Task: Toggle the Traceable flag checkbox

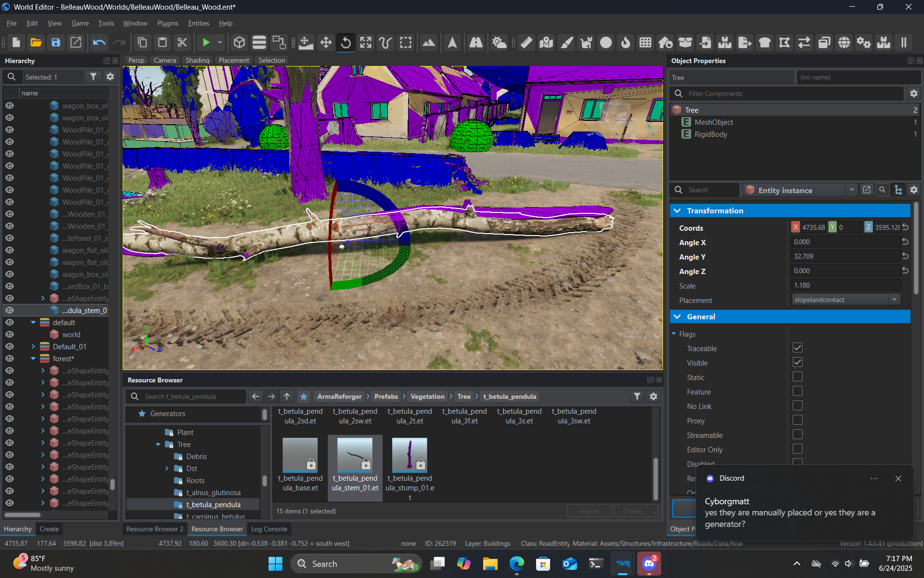Action: (797, 348)
